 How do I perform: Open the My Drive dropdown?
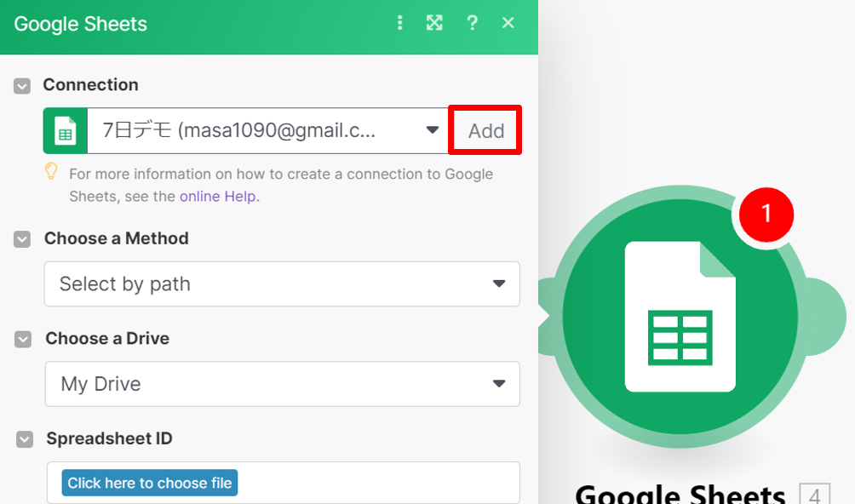coord(282,384)
